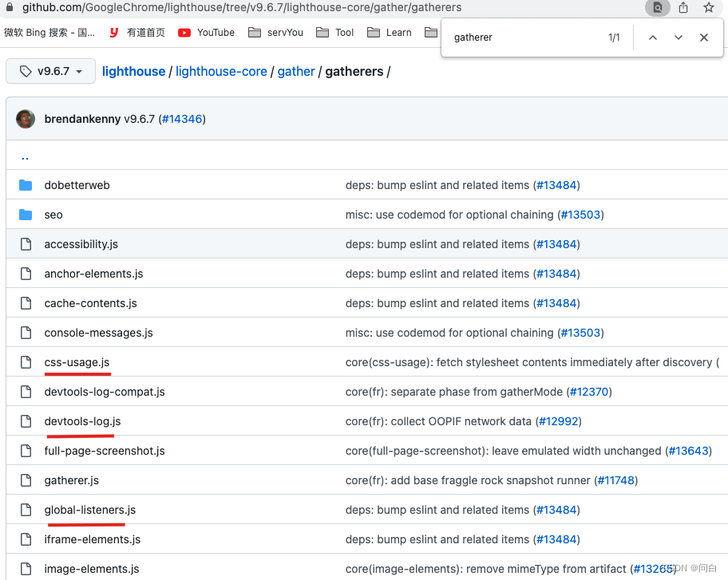Go to lighthouse repository root breadcrumb
Viewport: 728px width, 580px height.
(x=134, y=72)
